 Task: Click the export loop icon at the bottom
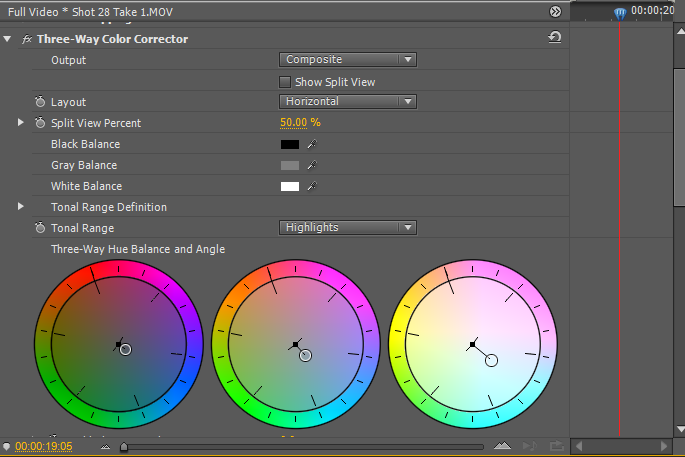coord(557,446)
